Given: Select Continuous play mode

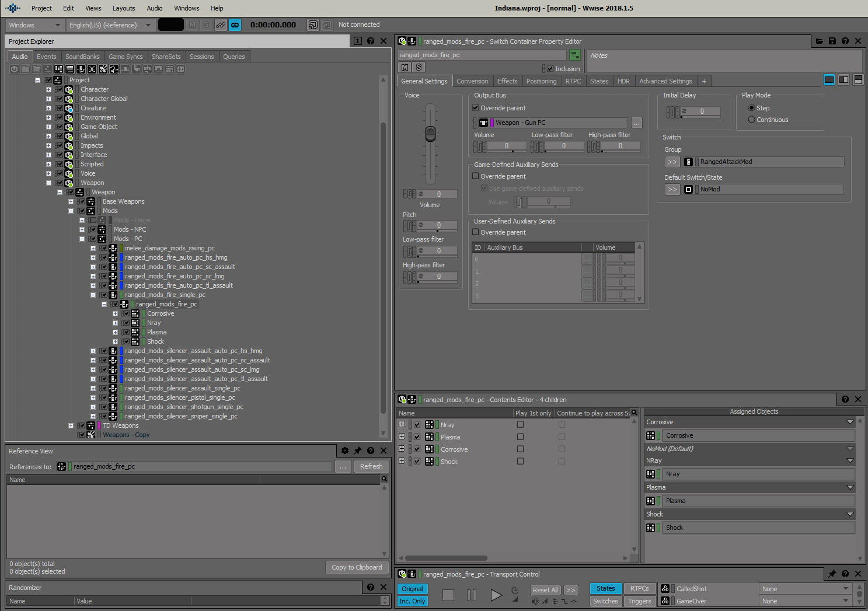Looking at the screenshot, I should point(752,120).
